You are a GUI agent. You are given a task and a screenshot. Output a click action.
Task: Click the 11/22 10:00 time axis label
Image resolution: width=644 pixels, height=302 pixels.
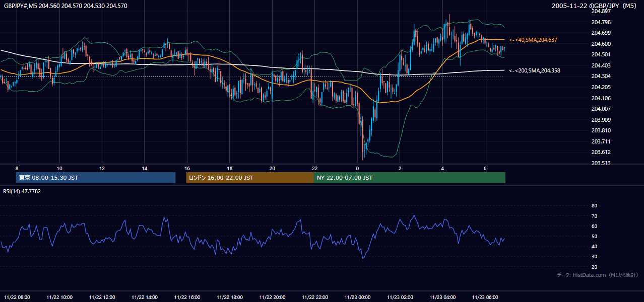[59, 297]
